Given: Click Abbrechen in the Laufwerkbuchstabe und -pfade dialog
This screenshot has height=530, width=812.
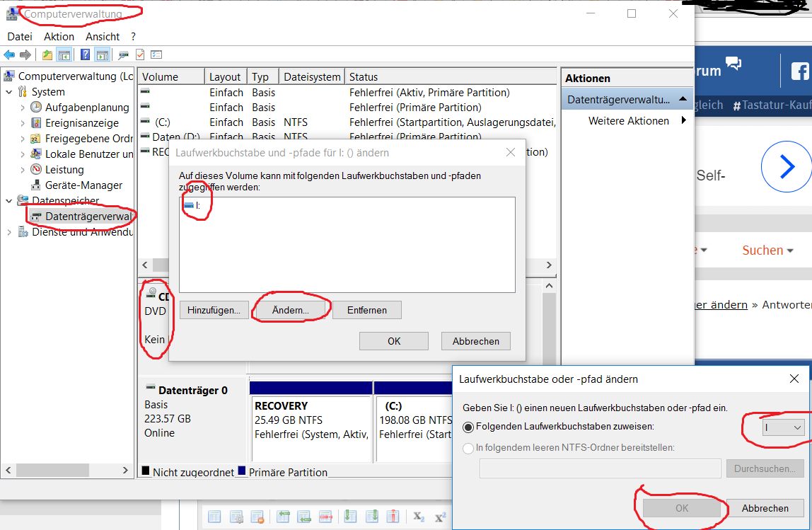Looking at the screenshot, I should 476,341.
